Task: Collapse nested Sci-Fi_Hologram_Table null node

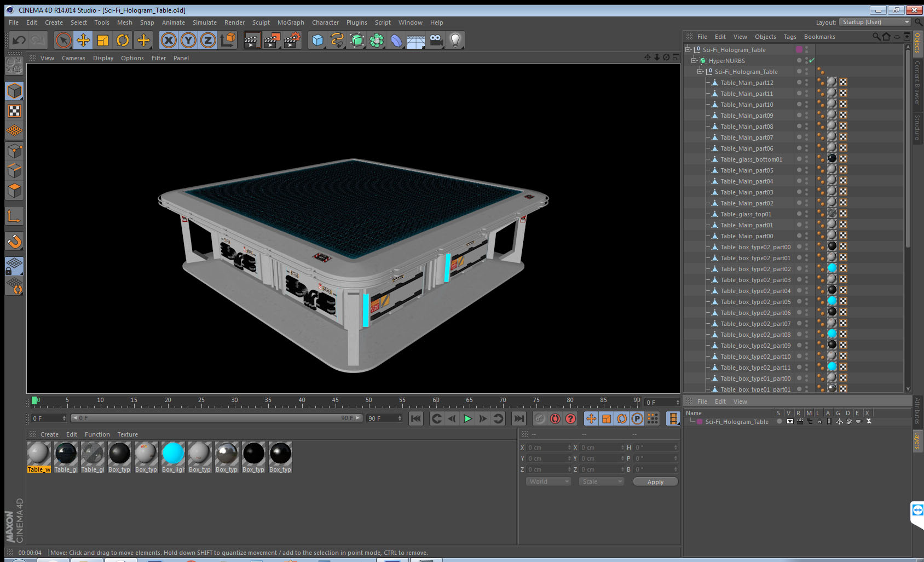Action: click(x=700, y=71)
